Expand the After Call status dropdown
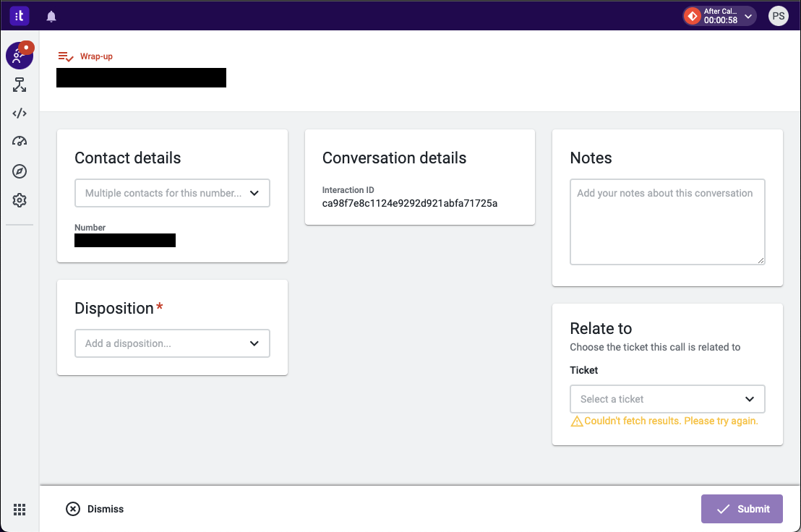This screenshot has height=532, width=801. (x=748, y=17)
